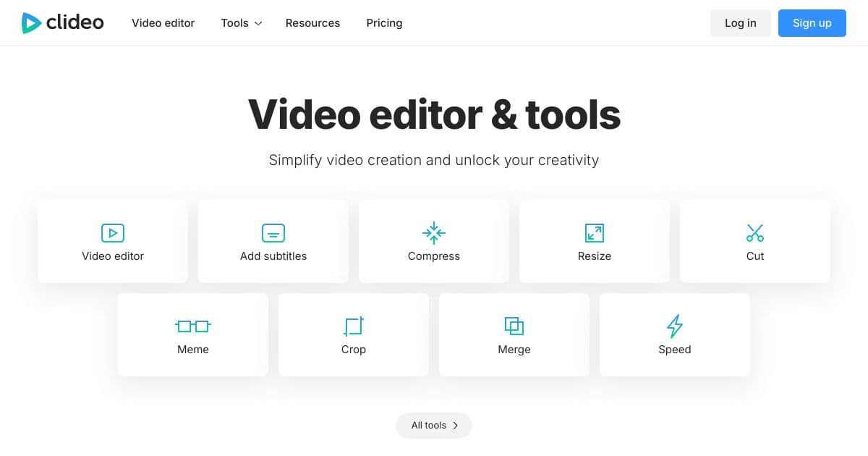Click the Log in button
Screen dimensions: 868x456
740,22
